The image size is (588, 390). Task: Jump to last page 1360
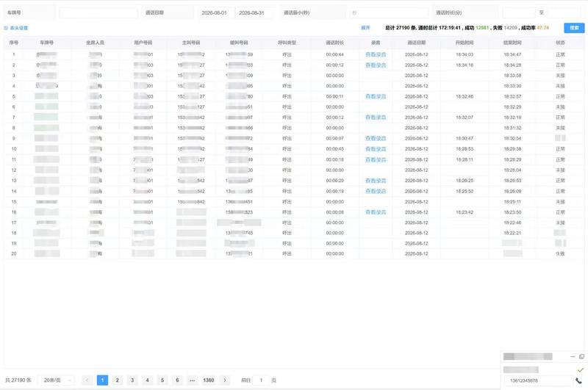pos(209,380)
